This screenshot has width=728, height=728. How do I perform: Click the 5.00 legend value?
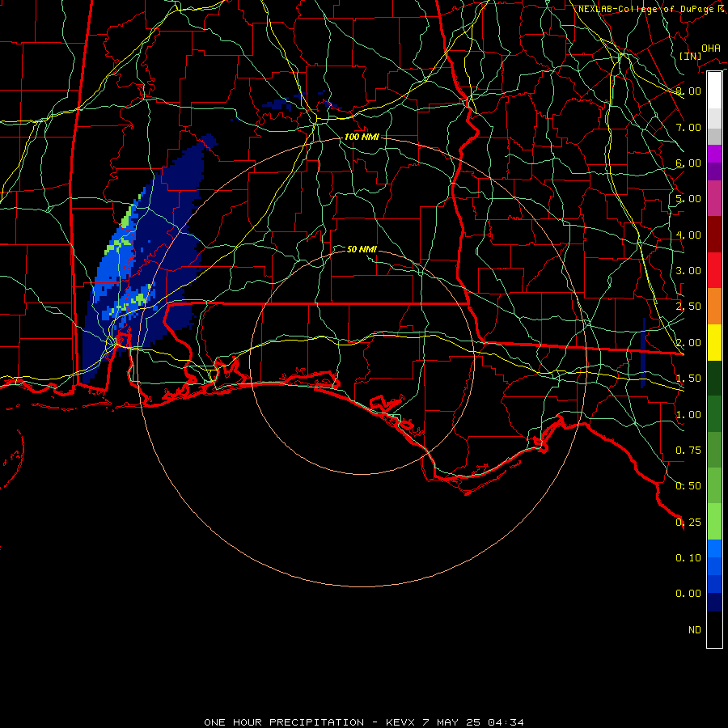click(688, 199)
